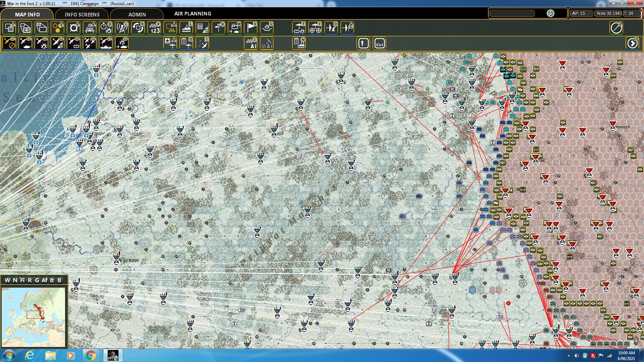The image size is (644, 362).
Task: Toggle the G nation filter
Action: (37, 280)
